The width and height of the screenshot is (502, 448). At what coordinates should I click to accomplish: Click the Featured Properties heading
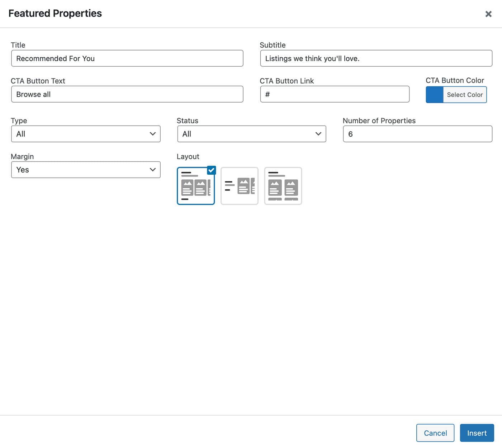pos(55,13)
